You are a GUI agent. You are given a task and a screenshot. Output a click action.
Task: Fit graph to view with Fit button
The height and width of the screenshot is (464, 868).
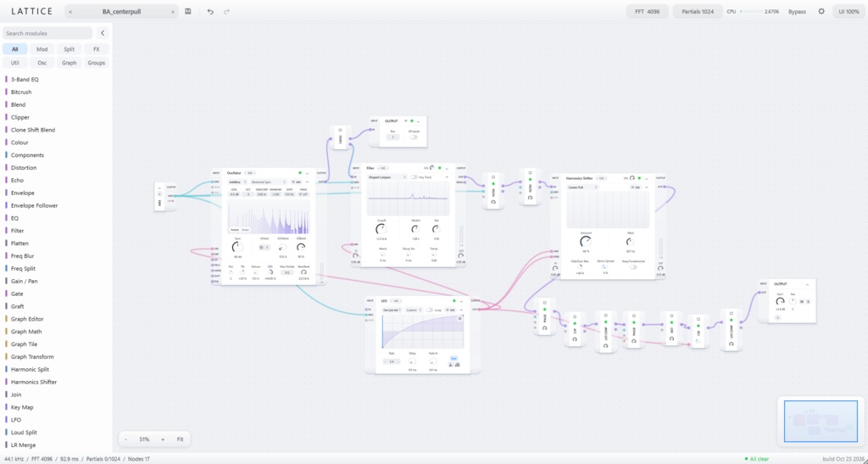coord(180,439)
